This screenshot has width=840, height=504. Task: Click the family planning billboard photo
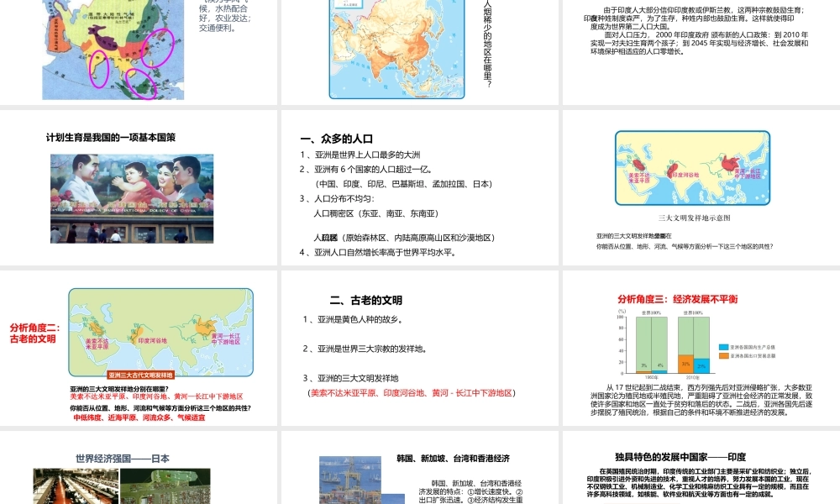(132, 199)
